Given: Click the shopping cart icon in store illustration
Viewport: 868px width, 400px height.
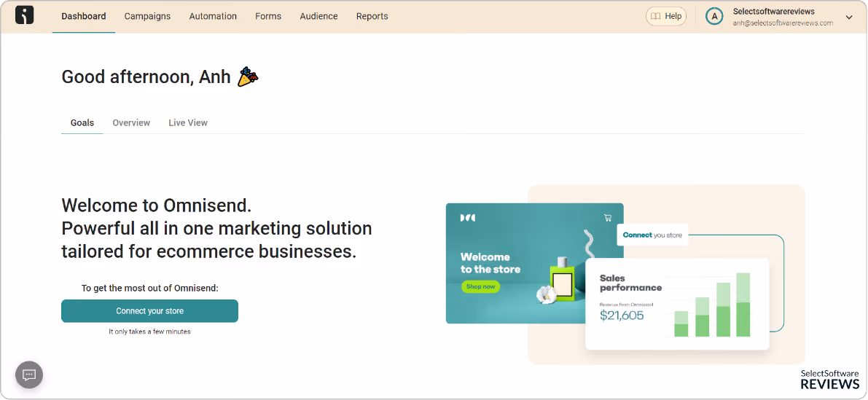Looking at the screenshot, I should click(x=608, y=217).
